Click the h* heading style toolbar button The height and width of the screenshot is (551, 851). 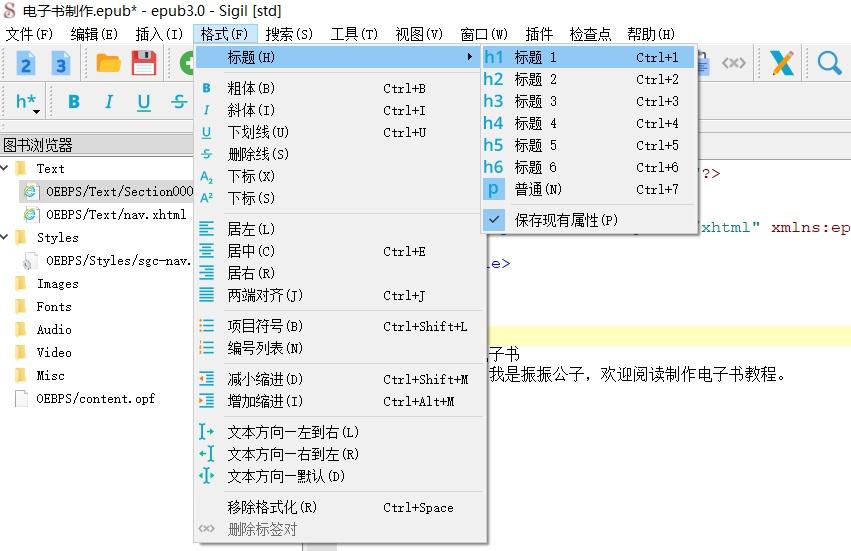coord(28,102)
